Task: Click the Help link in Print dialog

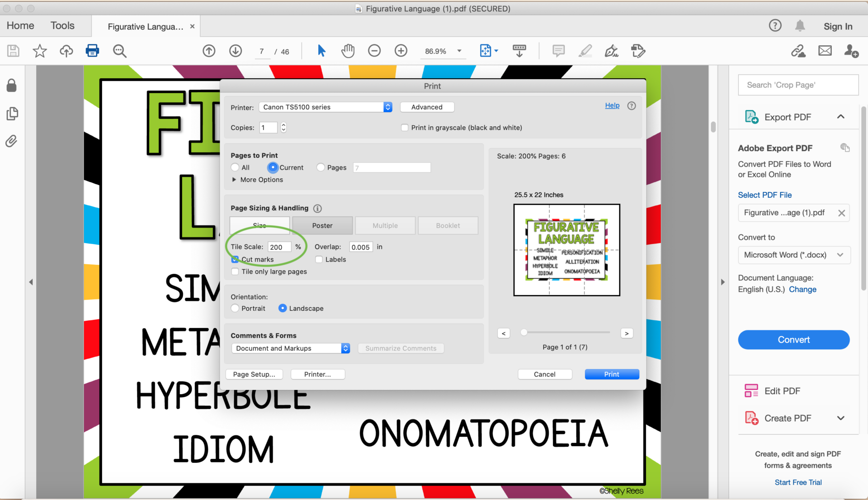Action: (x=612, y=105)
